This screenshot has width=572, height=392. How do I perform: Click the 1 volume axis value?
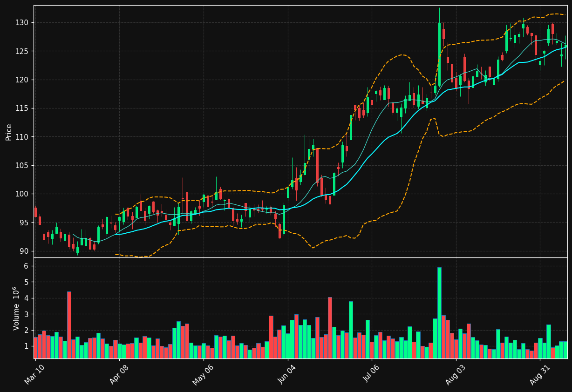click(26, 346)
